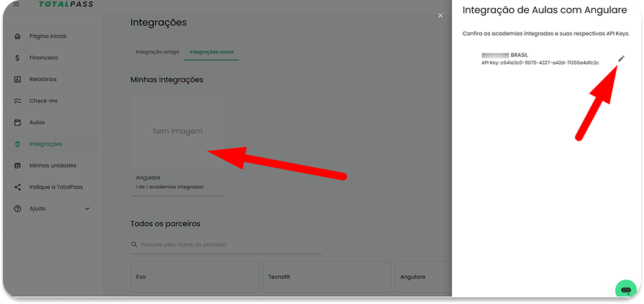Click the '1 de 1 academias integradas' text
Viewport: 644px width, 304px height.
pyautogui.click(x=170, y=187)
